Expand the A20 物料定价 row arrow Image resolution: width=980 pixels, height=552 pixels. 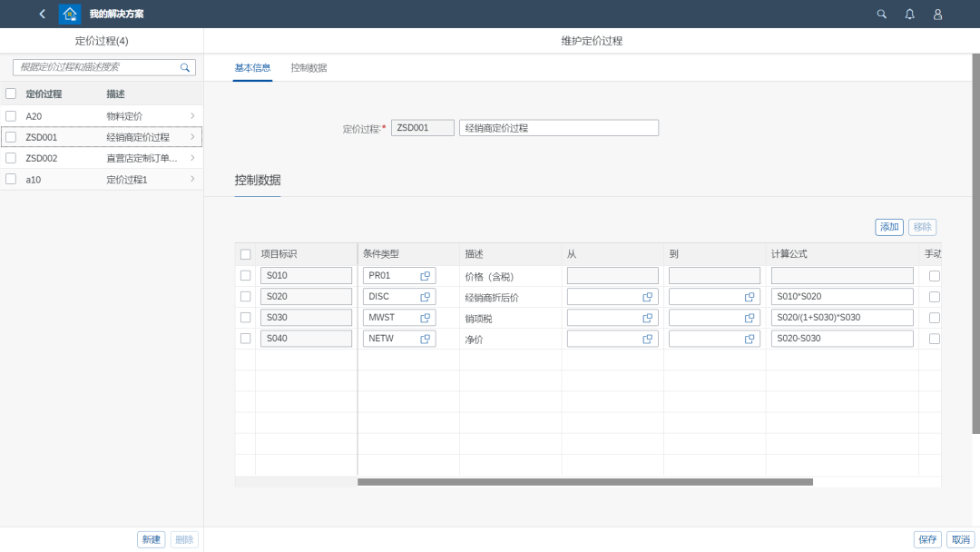coord(192,116)
